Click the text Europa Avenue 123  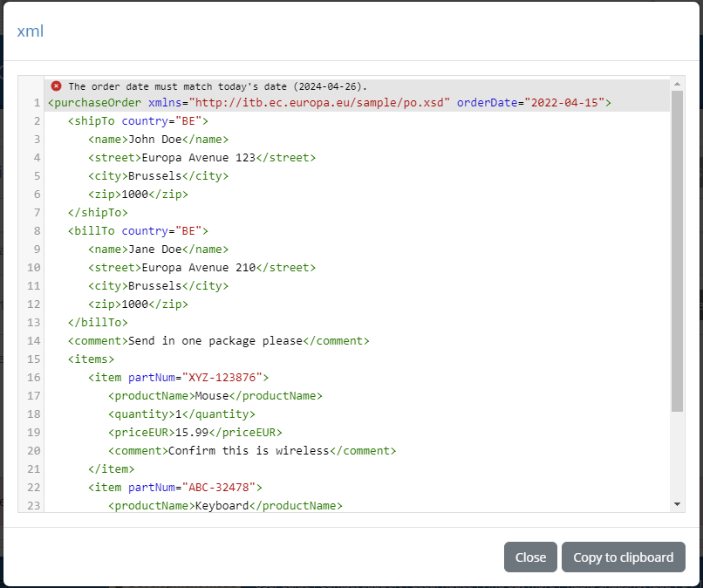point(199,158)
